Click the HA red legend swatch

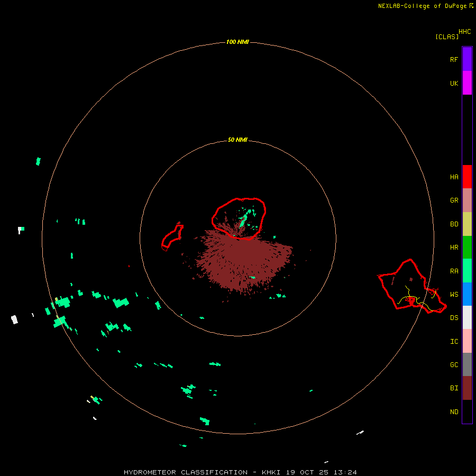tap(467, 177)
